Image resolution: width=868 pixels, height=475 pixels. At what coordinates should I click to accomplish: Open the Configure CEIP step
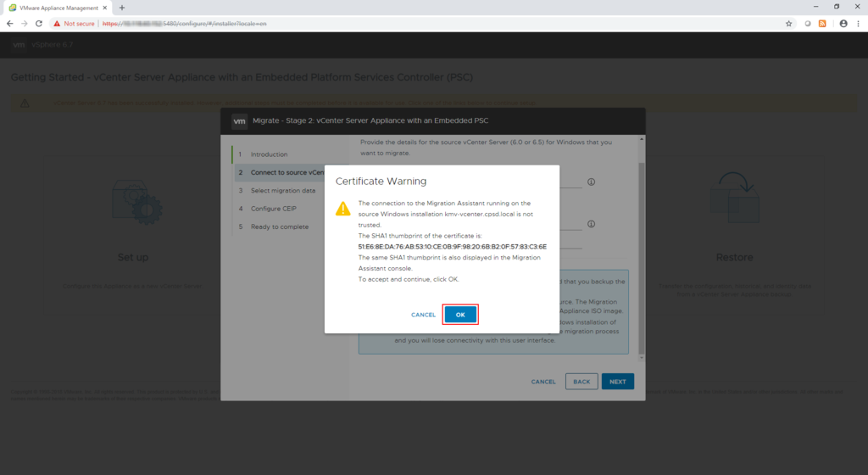(x=273, y=209)
